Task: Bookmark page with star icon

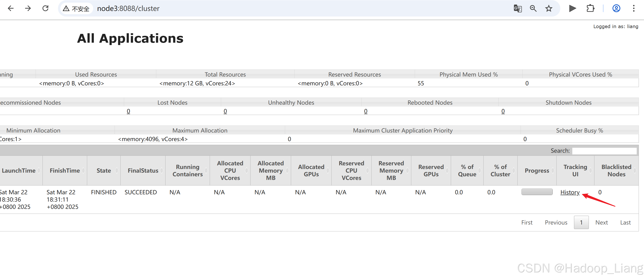Action: [548, 9]
